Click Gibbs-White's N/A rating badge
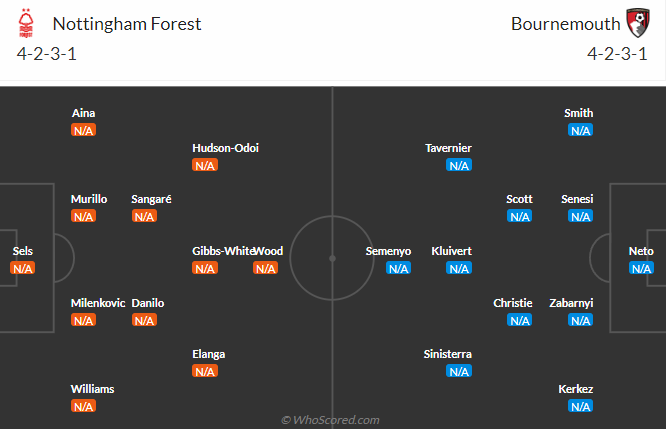Viewport: 666px width, 429px height. (x=204, y=268)
